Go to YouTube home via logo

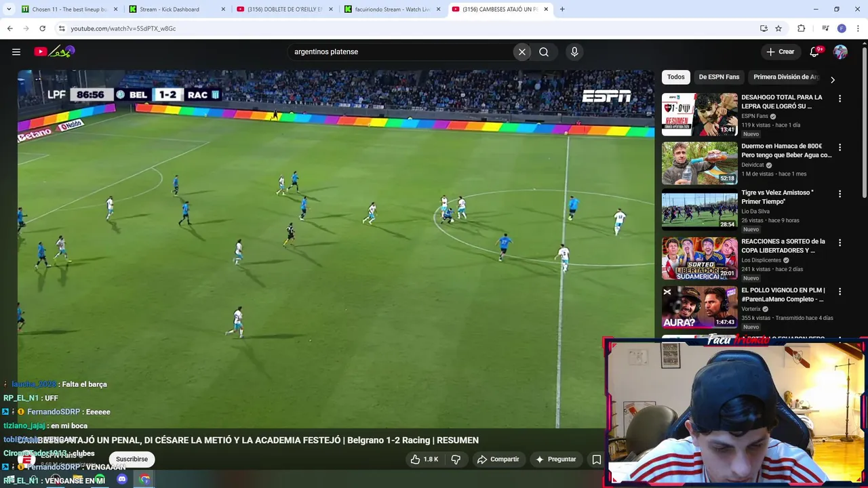(54, 52)
